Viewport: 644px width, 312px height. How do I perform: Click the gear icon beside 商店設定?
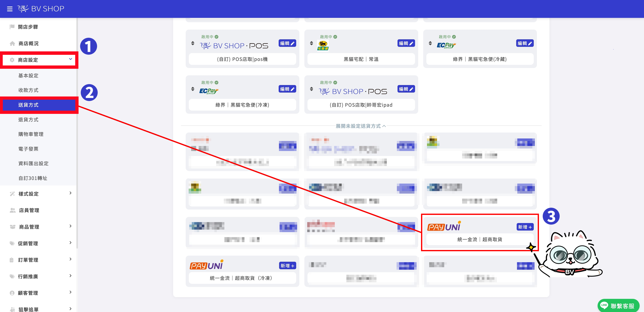12,60
